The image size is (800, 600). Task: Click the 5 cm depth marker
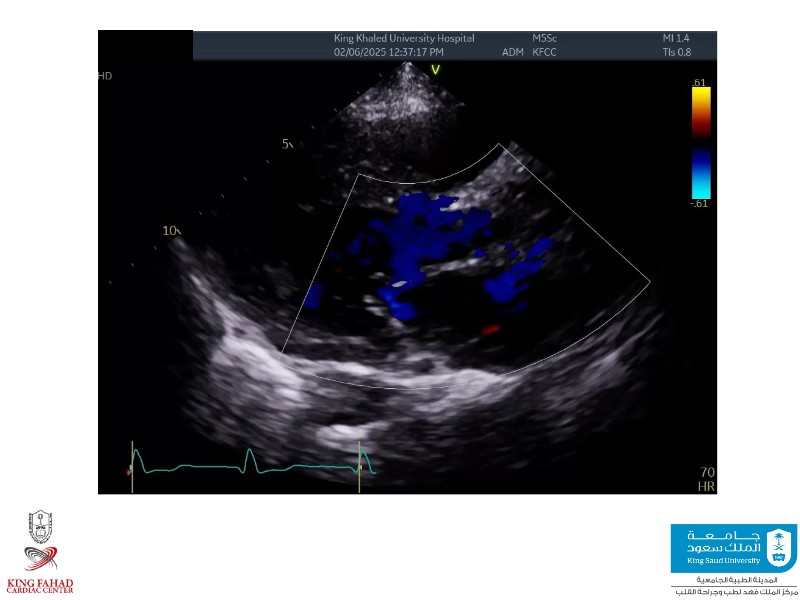tap(287, 144)
